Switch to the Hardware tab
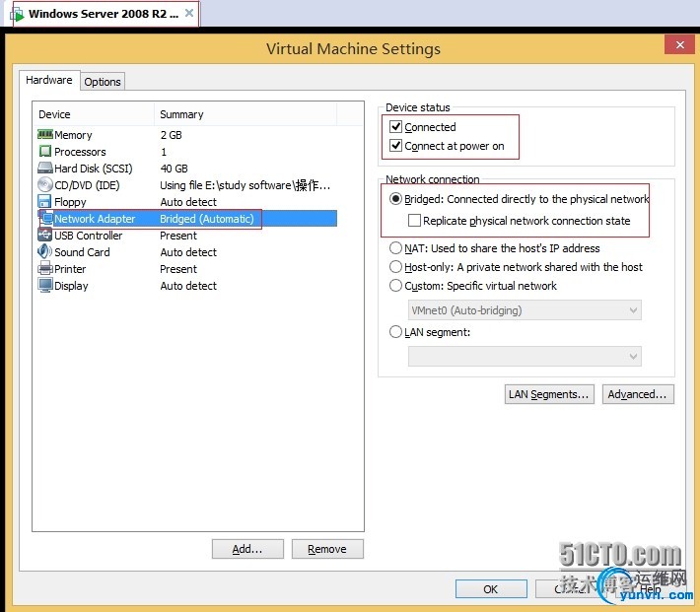 (x=49, y=80)
